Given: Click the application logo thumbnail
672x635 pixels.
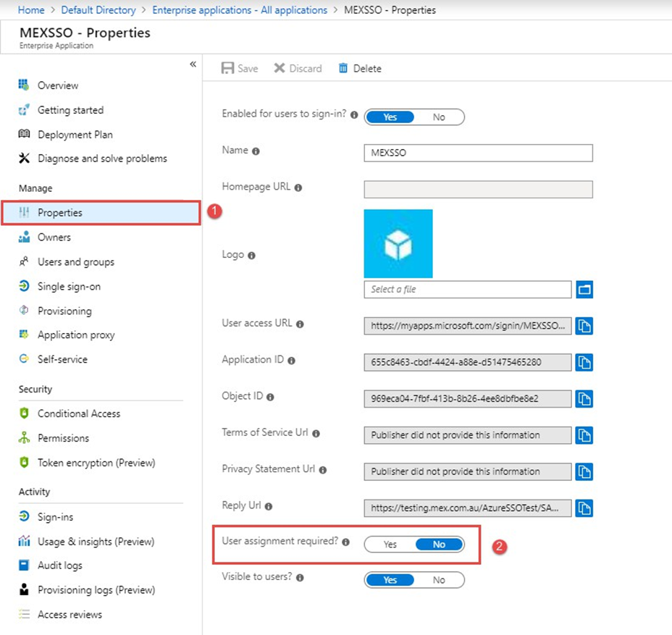Looking at the screenshot, I should 398,244.
